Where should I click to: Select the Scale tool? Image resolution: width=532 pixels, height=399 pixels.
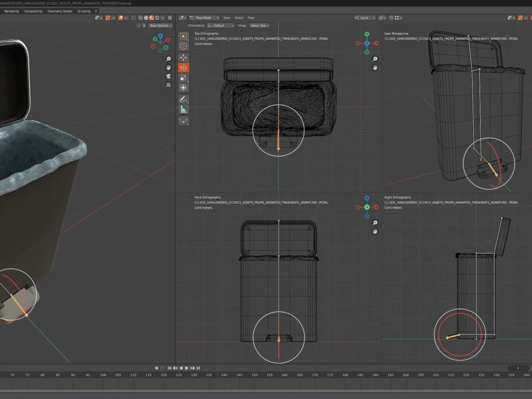[x=184, y=78]
